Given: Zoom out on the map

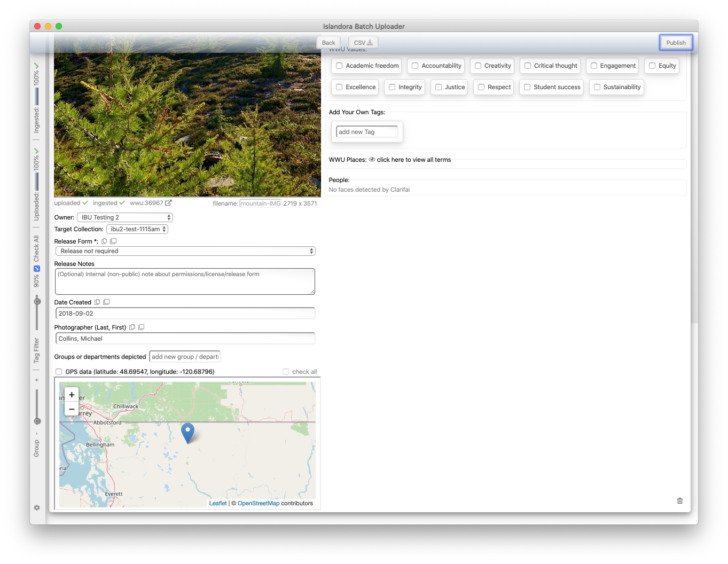Looking at the screenshot, I should 72,409.
